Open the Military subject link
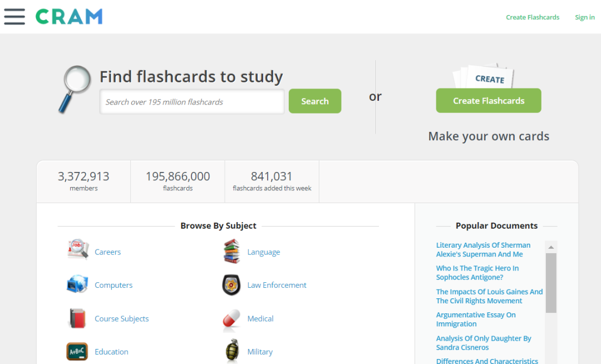Image resolution: width=601 pixels, height=364 pixels. (260, 352)
